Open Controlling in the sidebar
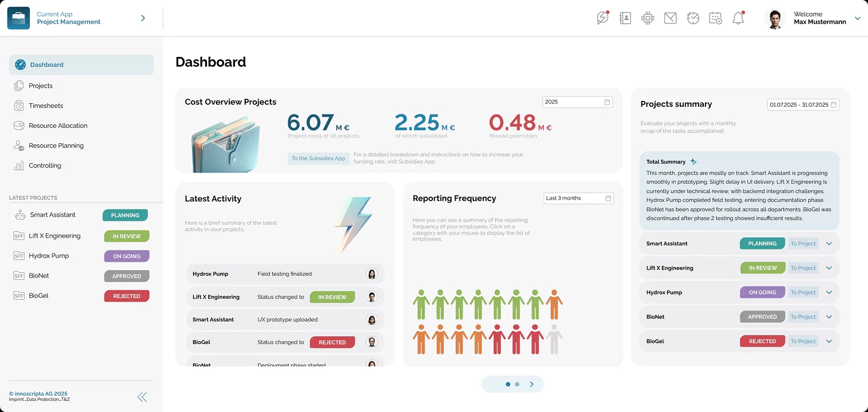 pos(45,166)
